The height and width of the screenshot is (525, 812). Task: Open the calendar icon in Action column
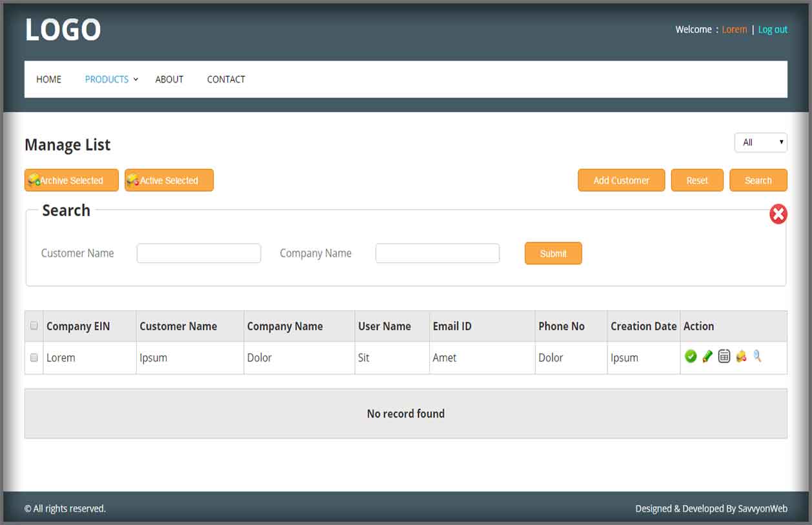[724, 356]
